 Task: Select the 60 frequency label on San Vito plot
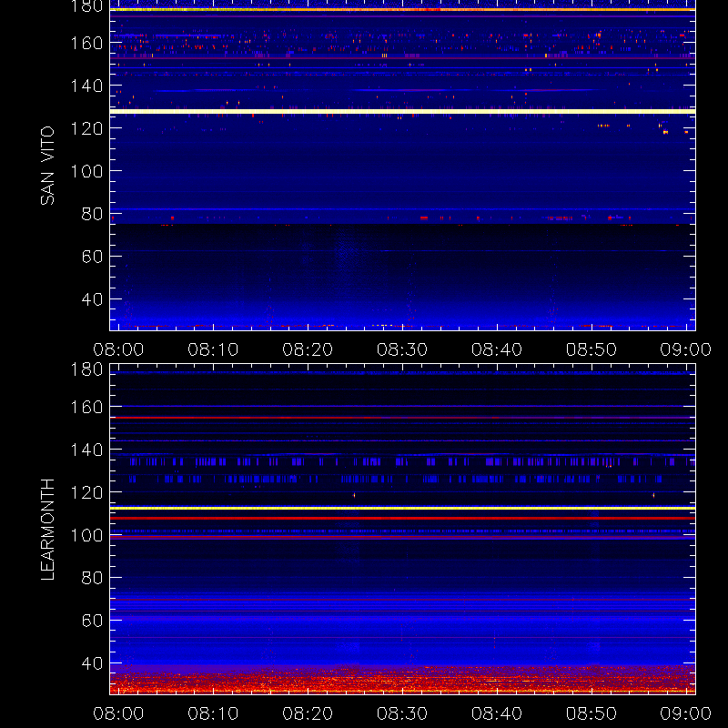tap(92, 257)
